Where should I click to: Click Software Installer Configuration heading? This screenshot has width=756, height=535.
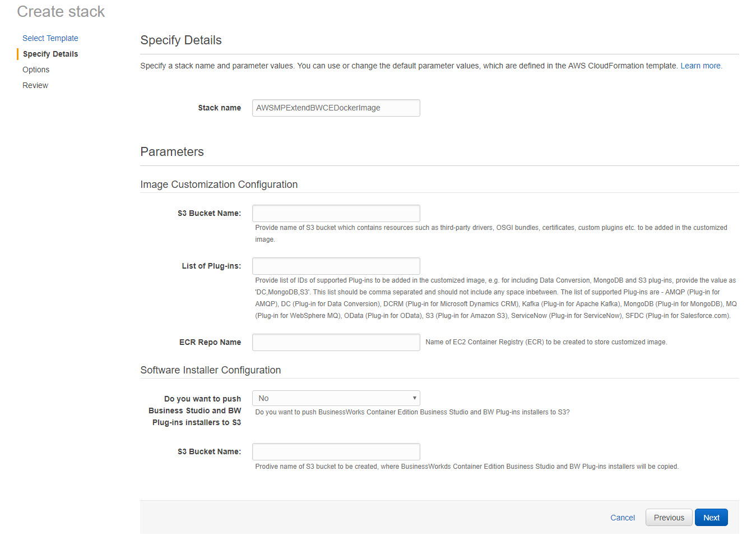[x=210, y=370]
